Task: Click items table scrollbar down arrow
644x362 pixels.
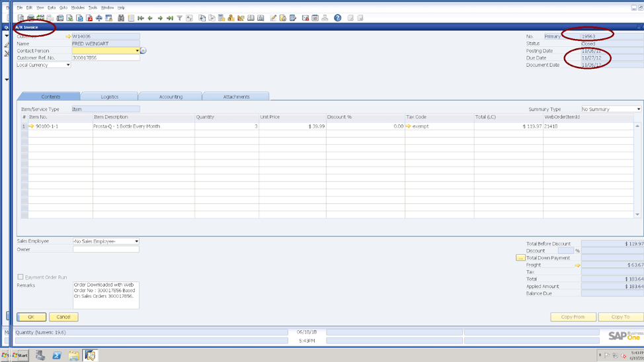Action: tap(637, 214)
